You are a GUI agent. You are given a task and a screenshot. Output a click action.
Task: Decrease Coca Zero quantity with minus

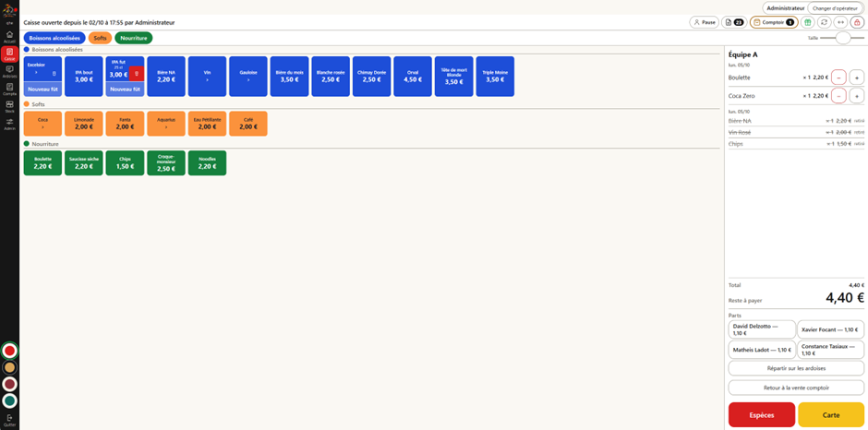838,96
